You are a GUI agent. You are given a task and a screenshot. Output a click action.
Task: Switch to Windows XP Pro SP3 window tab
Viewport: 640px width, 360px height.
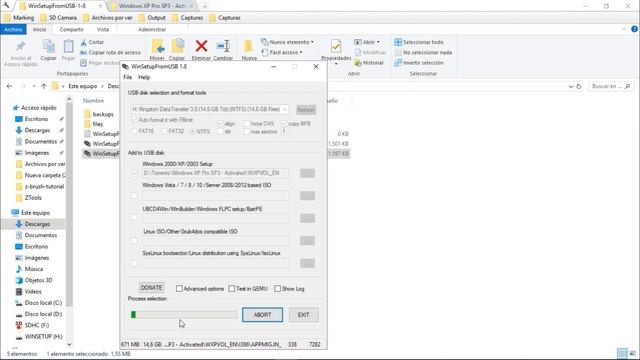(152, 6)
